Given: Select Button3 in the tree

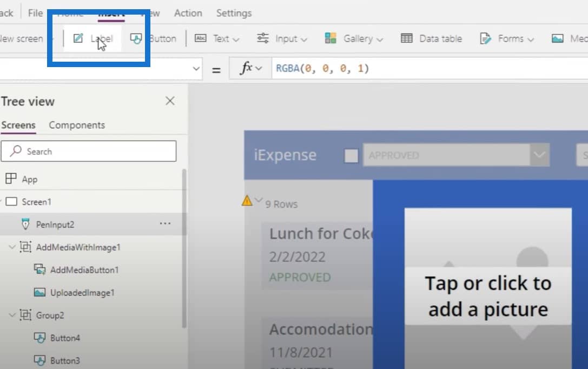Looking at the screenshot, I should point(65,361).
